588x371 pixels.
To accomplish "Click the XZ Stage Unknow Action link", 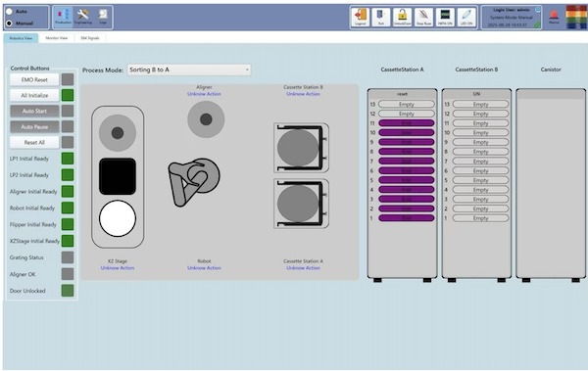I will click(x=118, y=268).
